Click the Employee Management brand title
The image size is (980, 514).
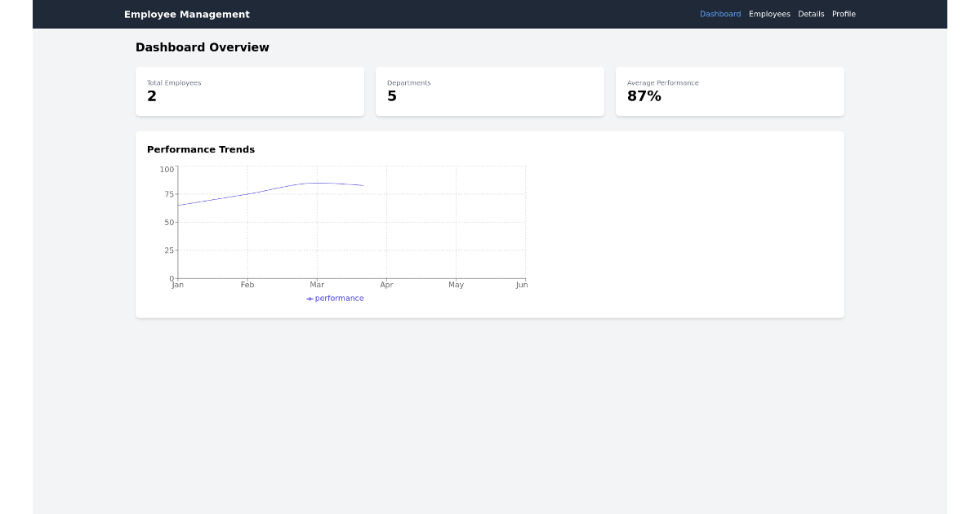[x=186, y=14]
